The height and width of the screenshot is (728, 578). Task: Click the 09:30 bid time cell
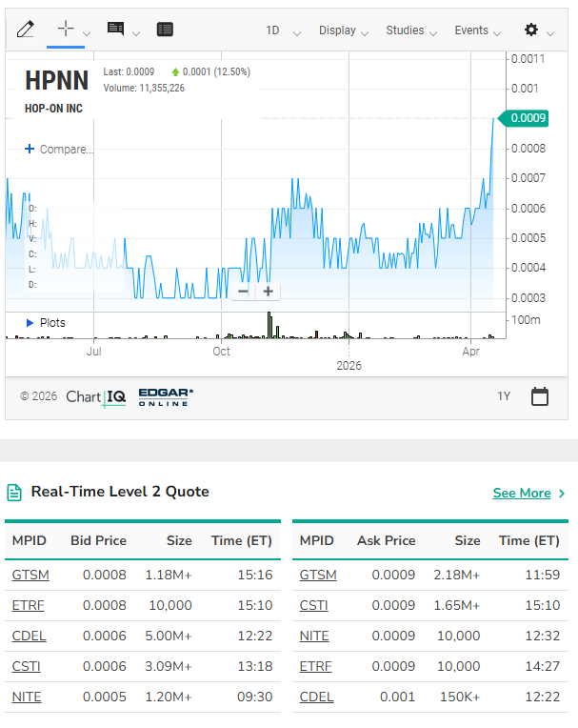click(254, 697)
